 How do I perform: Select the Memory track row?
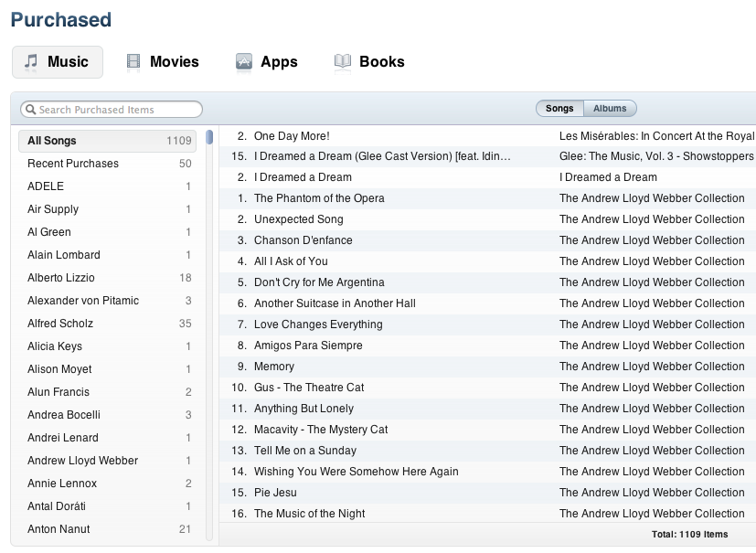click(x=274, y=367)
